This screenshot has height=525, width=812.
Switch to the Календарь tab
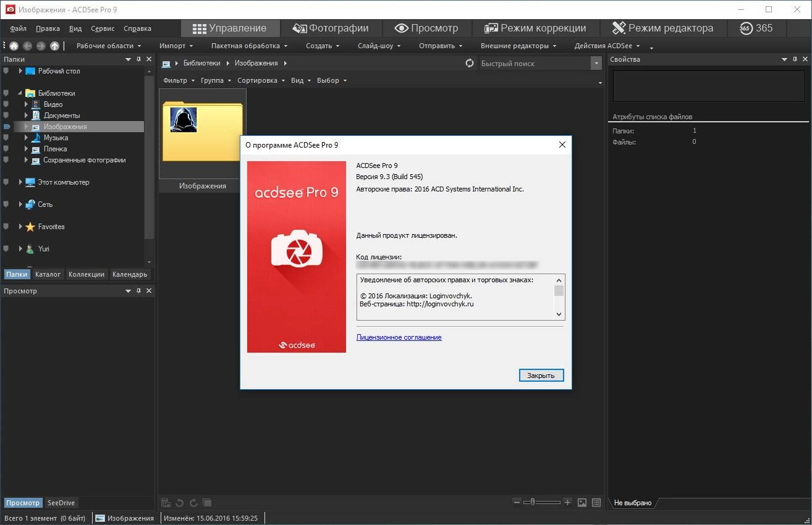point(130,274)
